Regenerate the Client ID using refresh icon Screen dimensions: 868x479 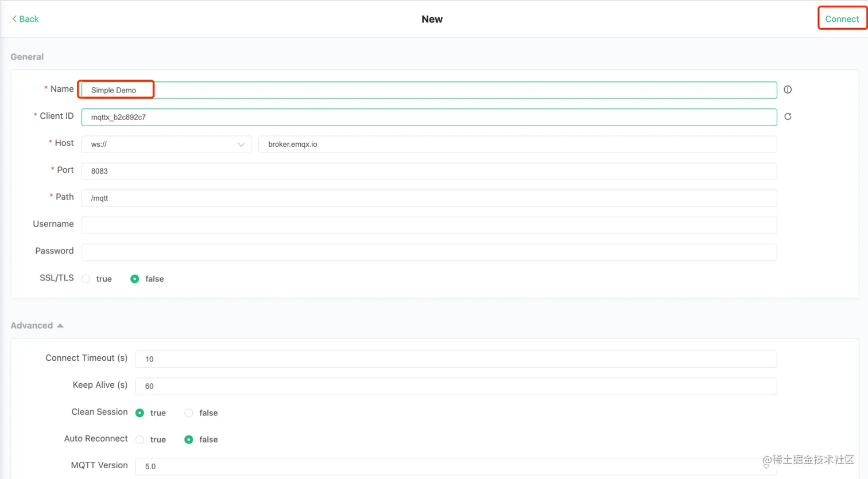point(787,116)
